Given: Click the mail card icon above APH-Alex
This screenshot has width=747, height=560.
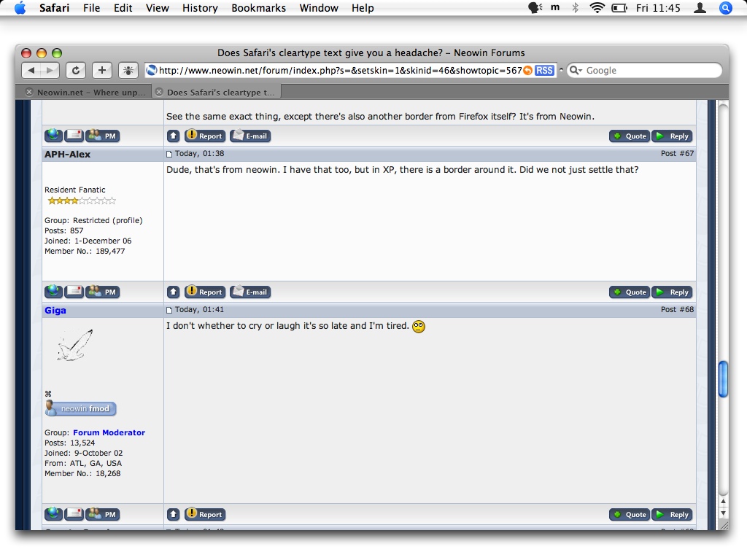Looking at the screenshot, I should [x=74, y=136].
